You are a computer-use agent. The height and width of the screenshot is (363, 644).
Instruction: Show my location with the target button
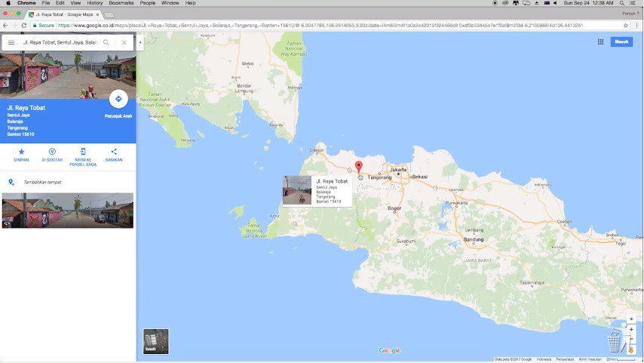pyautogui.click(x=631, y=319)
